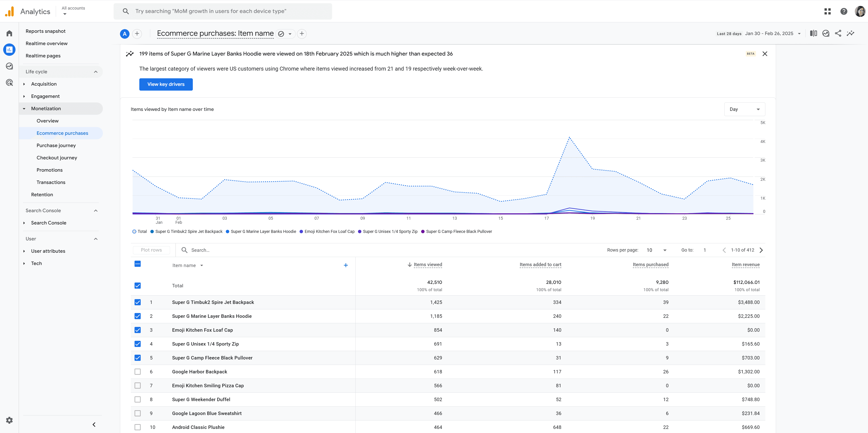
Task: Collapse the navigation panel with chevron
Action: coord(94,425)
